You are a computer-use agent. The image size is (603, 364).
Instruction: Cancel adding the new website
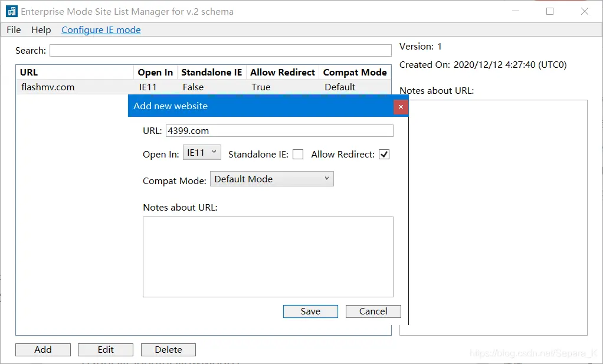tap(373, 311)
